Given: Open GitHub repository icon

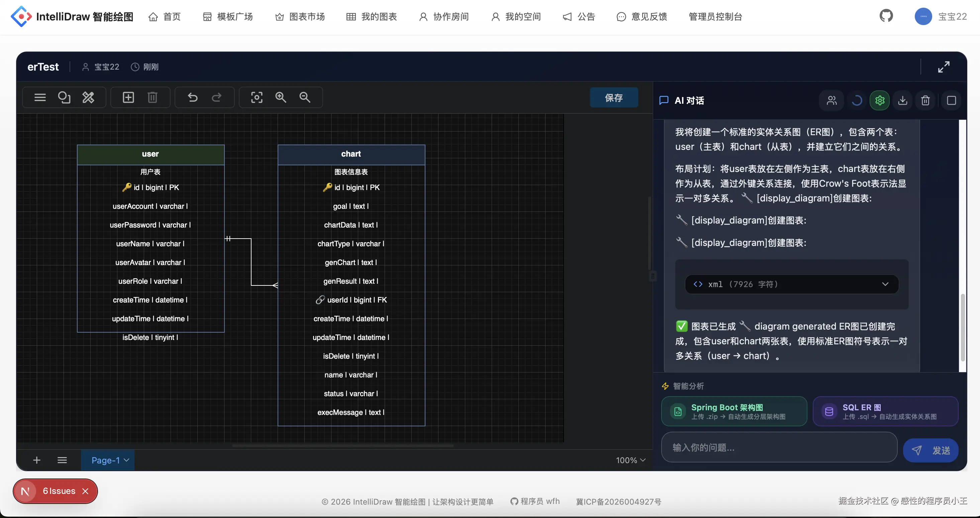Looking at the screenshot, I should [x=886, y=16].
